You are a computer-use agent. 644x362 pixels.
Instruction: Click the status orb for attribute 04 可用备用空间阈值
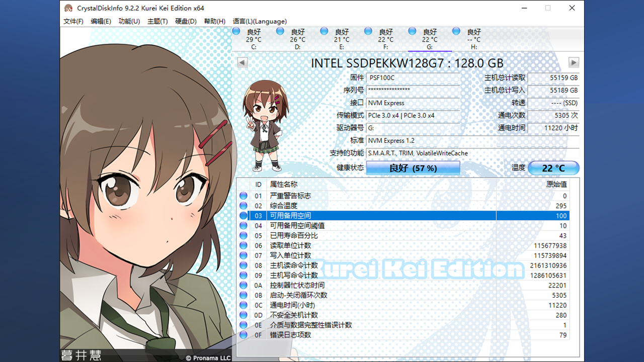pyautogui.click(x=244, y=226)
